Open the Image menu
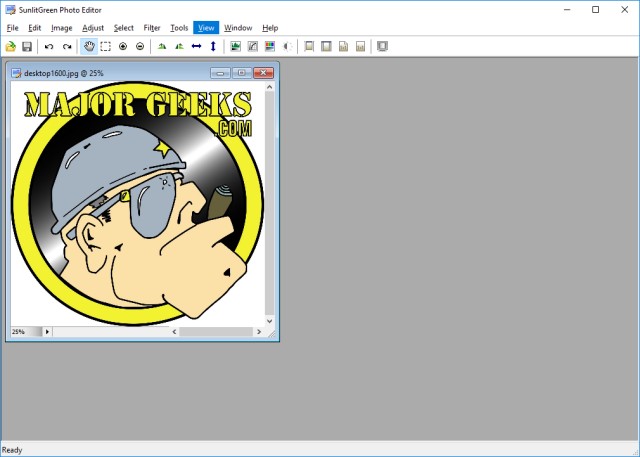This screenshot has width=640, height=457. pyautogui.click(x=62, y=28)
